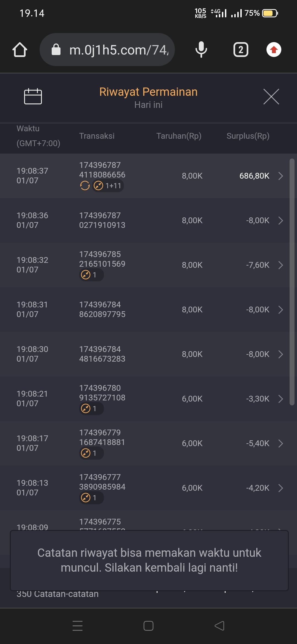The height and width of the screenshot is (644, 297).
Task: Click the history list vertical scrollbar
Action: pyautogui.click(x=292, y=282)
